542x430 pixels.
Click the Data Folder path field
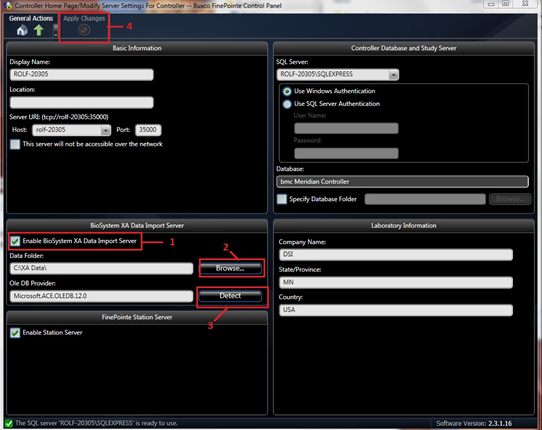[101, 268]
